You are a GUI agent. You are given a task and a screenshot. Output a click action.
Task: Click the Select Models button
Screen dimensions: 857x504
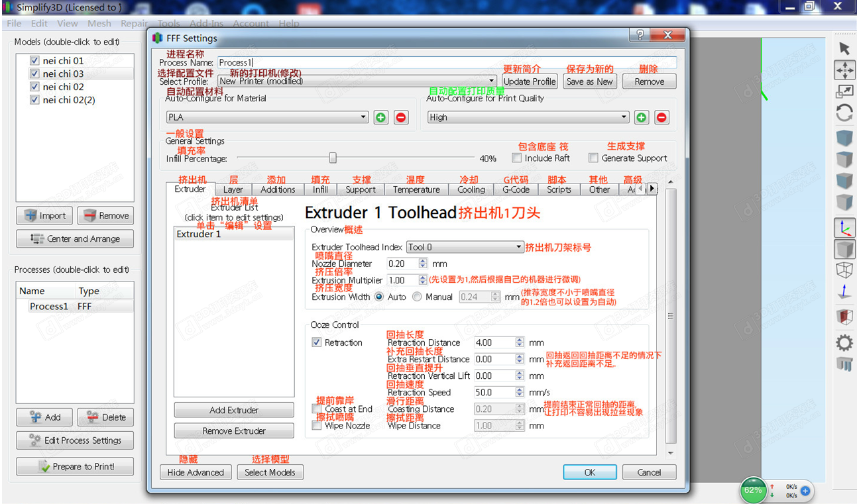270,472
